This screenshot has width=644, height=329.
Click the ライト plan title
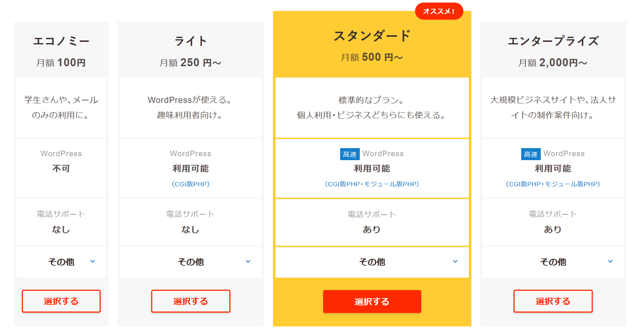190,41
